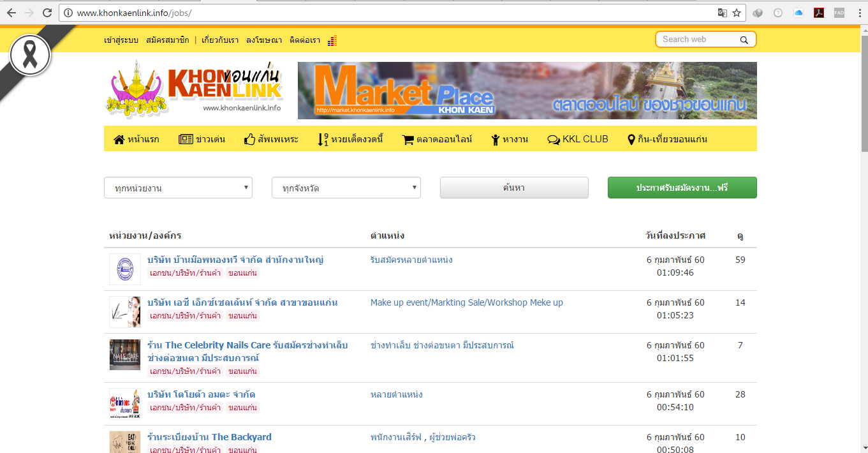Open บริษัท เอซี เอ็กซ์เซลเล้นท์ จำกัด company link
868x453 pixels.
(242, 302)
